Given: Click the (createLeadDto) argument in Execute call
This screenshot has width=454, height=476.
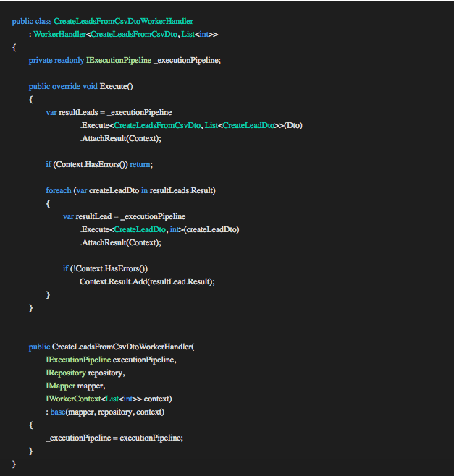Looking at the screenshot, I should tap(212, 229).
